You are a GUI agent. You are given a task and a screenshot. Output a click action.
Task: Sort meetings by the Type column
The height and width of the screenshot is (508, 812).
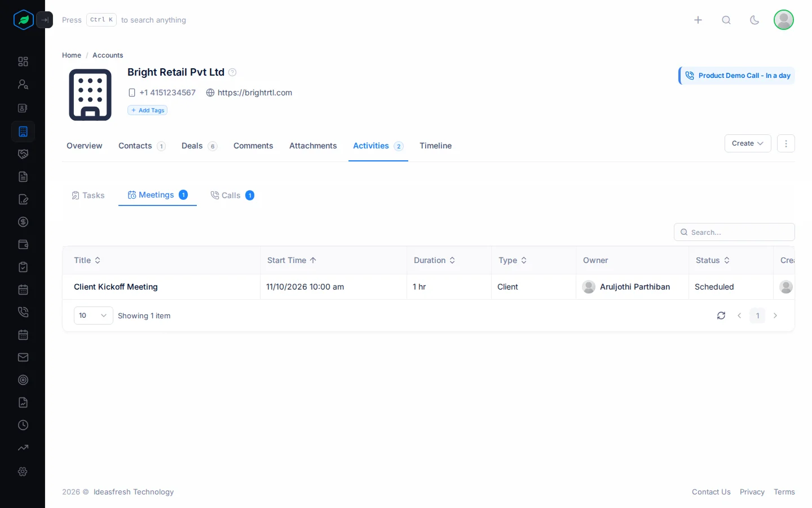coord(513,260)
